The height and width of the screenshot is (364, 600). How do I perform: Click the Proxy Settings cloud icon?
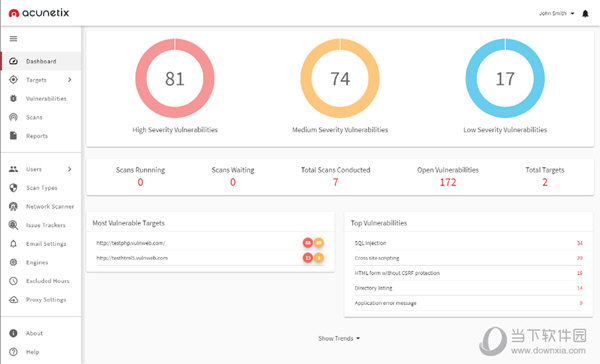tap(13, 299)
